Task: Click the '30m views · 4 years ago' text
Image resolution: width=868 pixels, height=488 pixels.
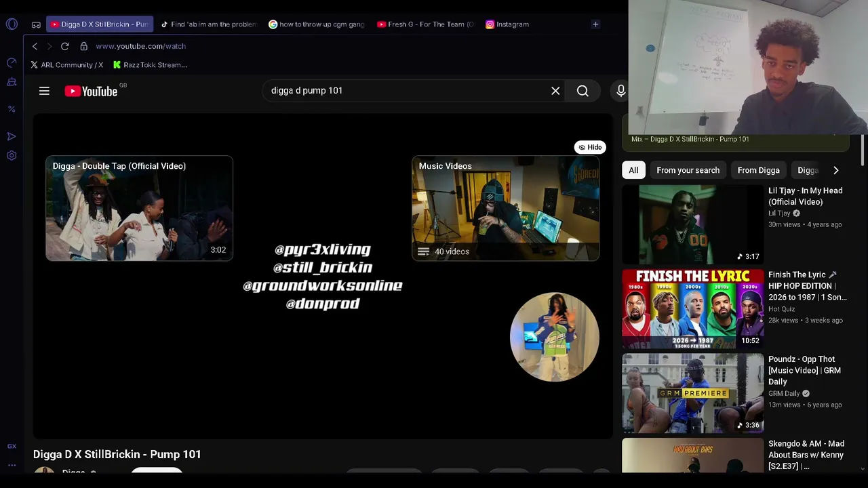Action: 805,224
